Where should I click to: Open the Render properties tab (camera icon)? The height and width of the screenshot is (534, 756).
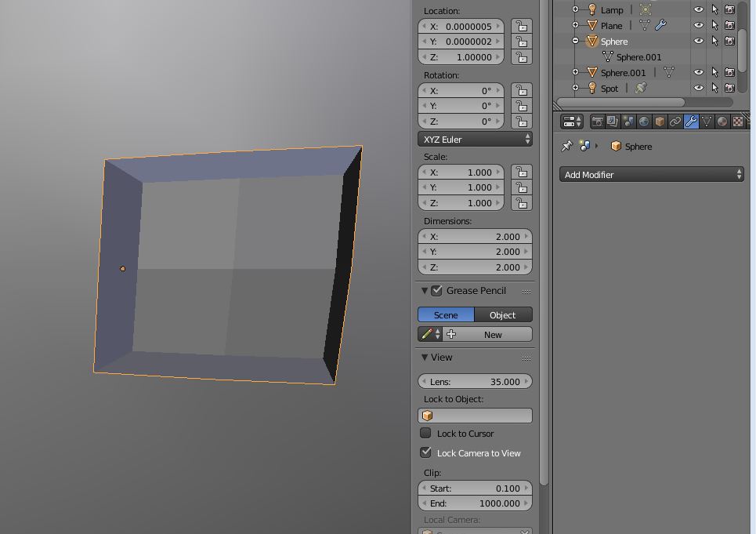click(x=597, y=122)
